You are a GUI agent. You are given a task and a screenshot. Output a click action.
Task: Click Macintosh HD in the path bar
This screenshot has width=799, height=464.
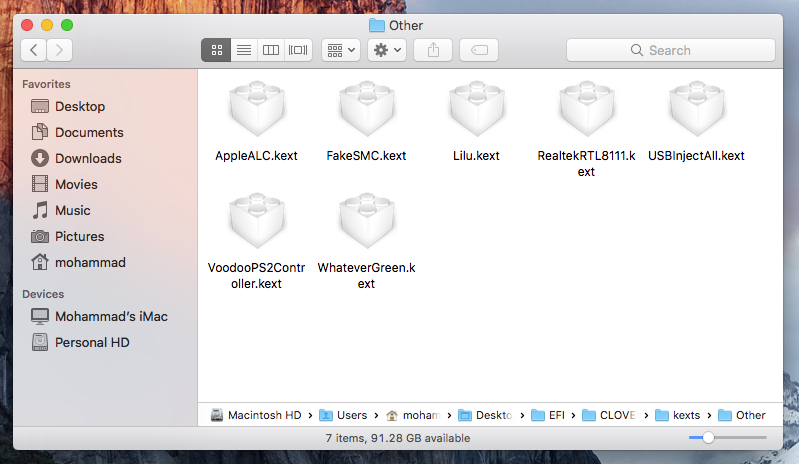pos(256,415)
